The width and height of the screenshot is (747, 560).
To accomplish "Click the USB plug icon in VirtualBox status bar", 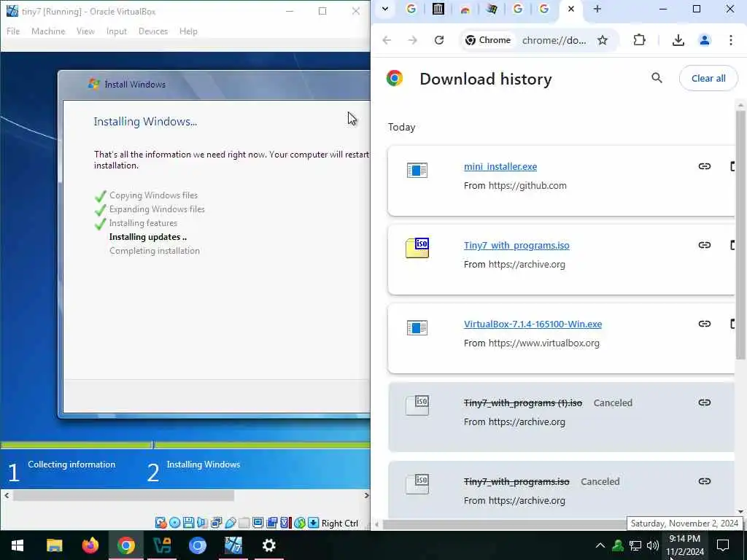I will [230, 523].
